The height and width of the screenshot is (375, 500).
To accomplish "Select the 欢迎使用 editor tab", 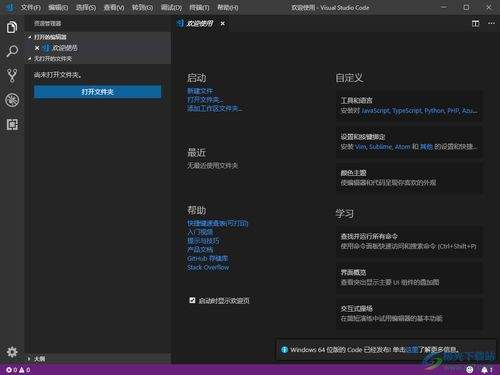I will click(199, 23).
